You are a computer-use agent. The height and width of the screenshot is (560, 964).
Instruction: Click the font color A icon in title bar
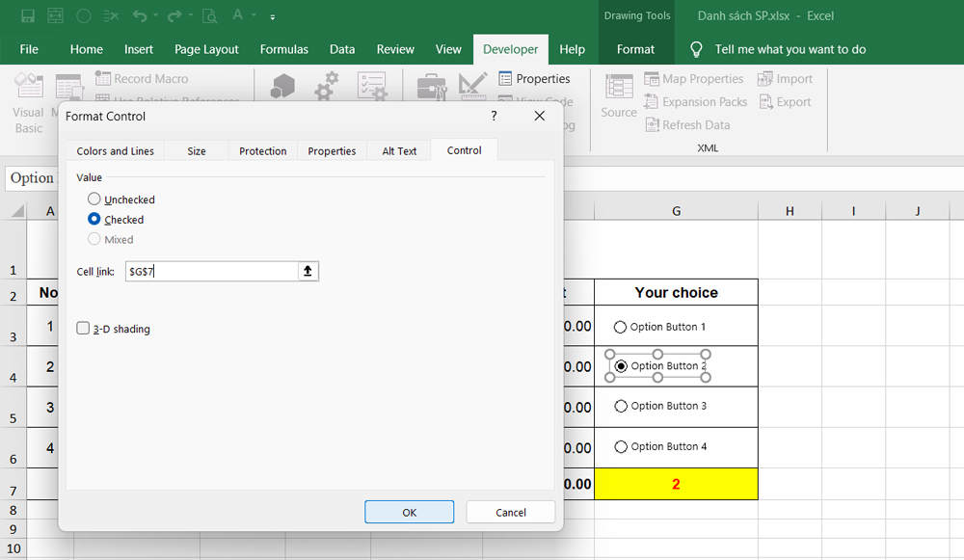point(237,14)
